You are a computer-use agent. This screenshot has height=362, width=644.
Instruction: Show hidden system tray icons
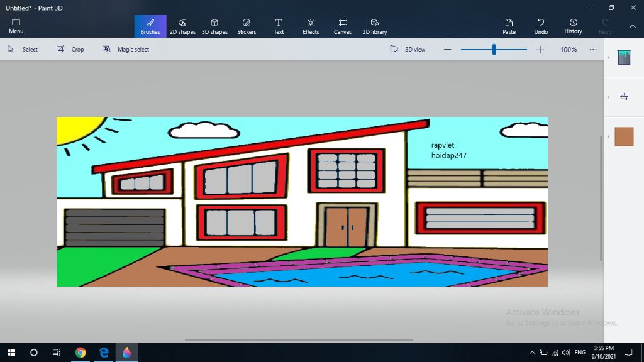pyautogui.click(x=532, y=353)
